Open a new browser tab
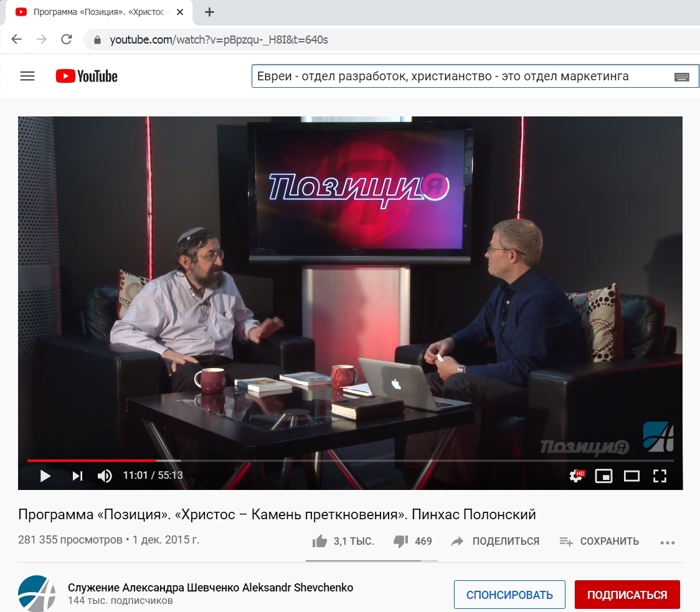 209,12
